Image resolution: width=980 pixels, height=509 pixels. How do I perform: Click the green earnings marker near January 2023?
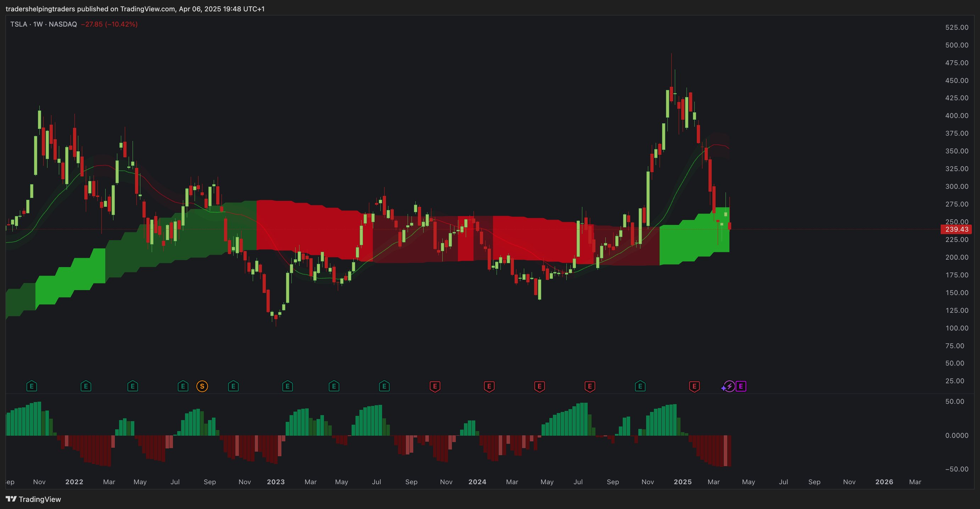(x=287, y=386)
